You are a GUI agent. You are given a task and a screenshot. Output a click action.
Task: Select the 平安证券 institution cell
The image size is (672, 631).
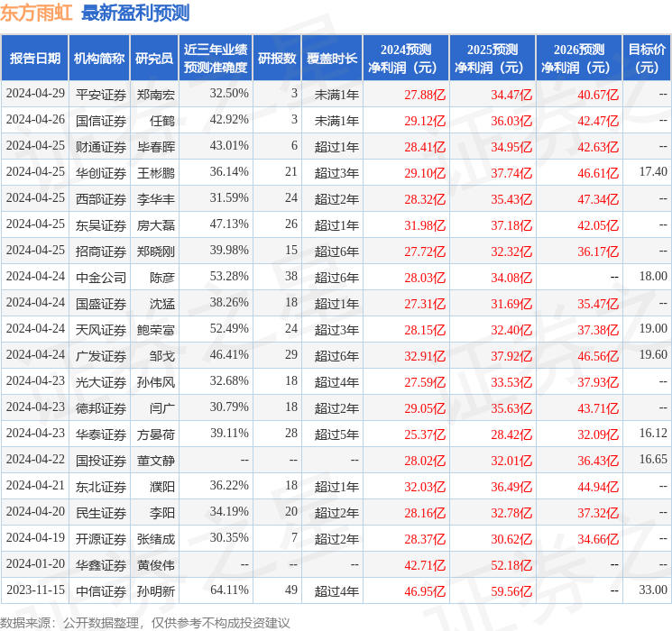coord(101,95)
